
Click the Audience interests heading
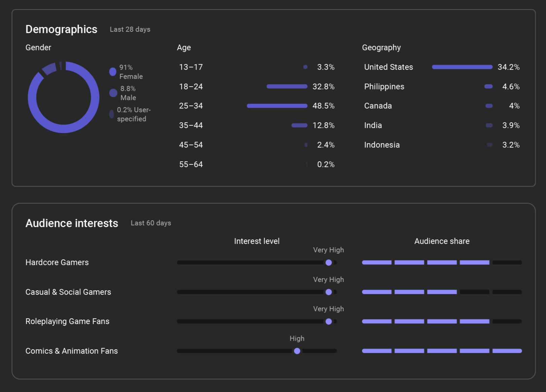[72, 223]
